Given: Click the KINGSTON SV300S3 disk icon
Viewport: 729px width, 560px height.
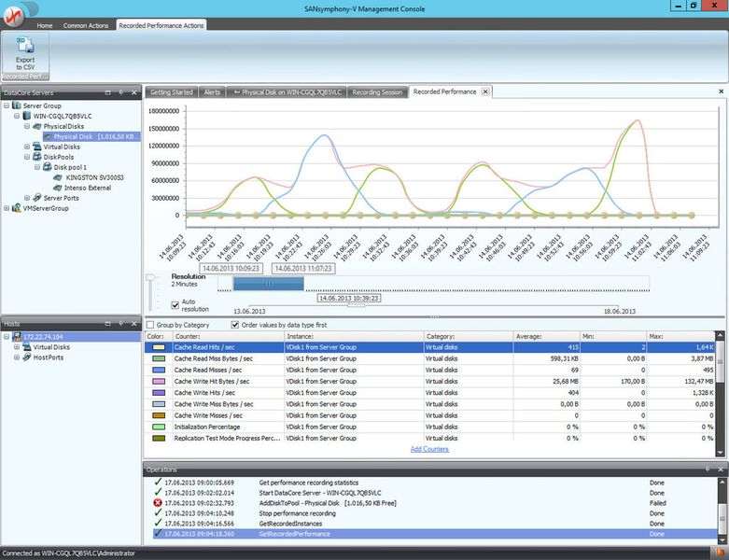Looking at the screenshot, I should 58,177.
